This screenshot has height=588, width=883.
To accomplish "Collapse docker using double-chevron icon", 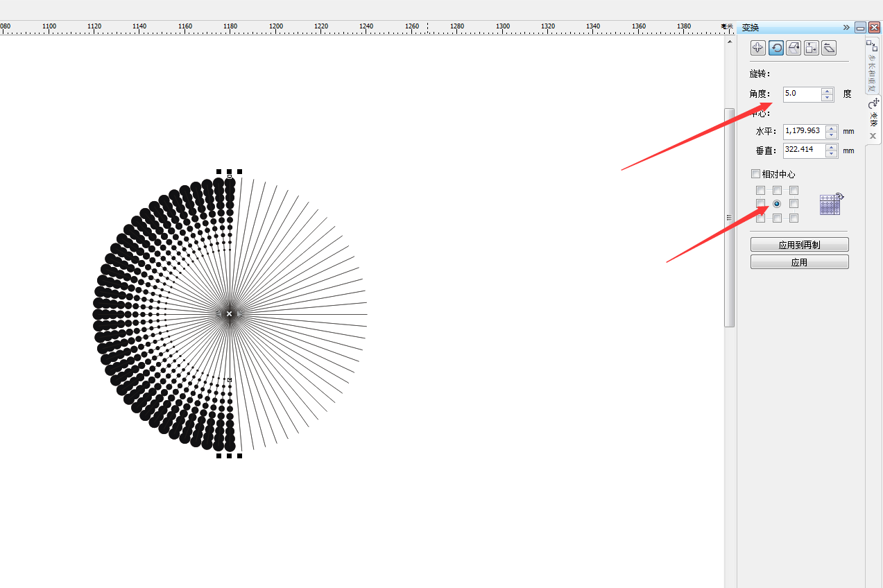I will 846,28.
